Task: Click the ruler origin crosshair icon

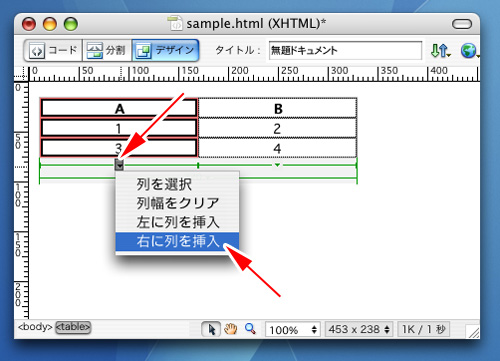Action: (x=21, y=74)
